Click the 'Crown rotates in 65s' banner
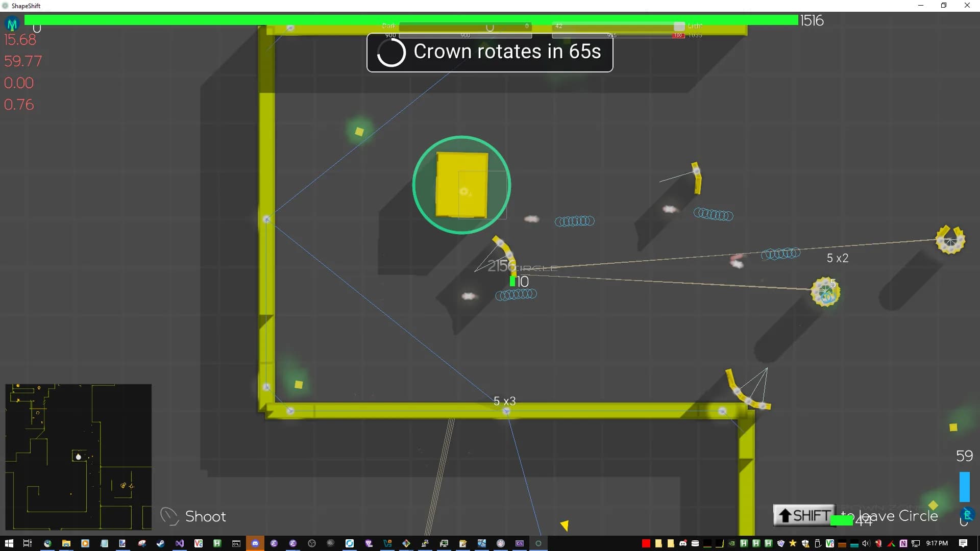The width and height of the screenshot is (980, 551). click(490, 53)
